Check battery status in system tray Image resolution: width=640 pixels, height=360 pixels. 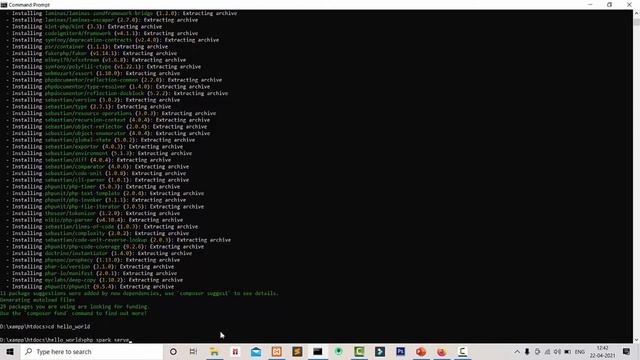(567, 351)
